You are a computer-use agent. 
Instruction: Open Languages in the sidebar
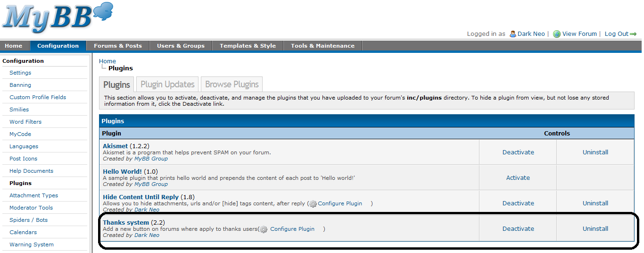tap(24, 146)
